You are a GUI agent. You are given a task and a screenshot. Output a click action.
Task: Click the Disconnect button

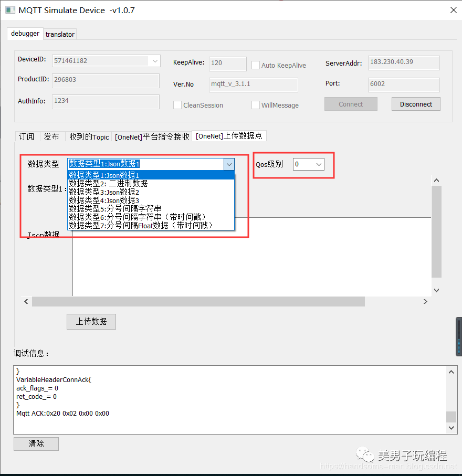click(x=416, y=103)
